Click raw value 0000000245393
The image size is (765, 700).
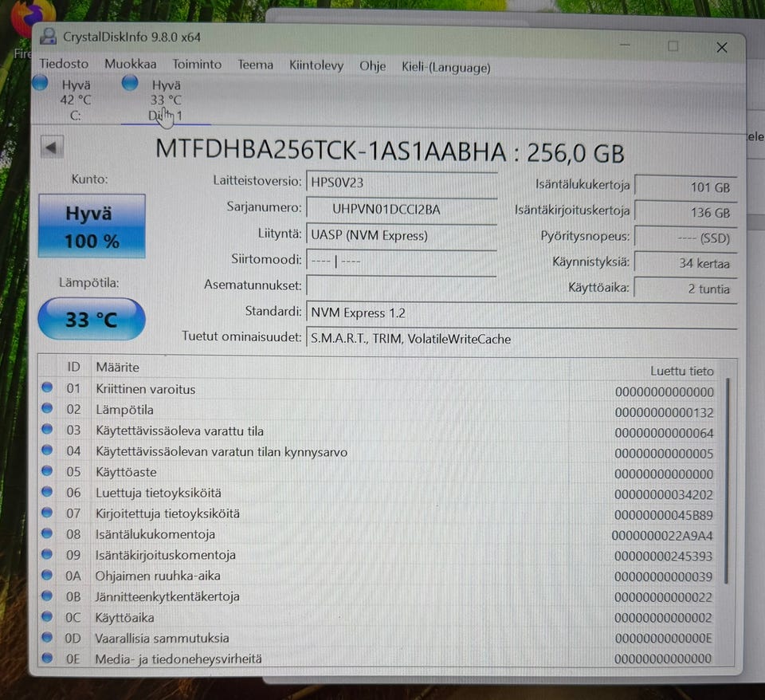(x=663, y=556)
